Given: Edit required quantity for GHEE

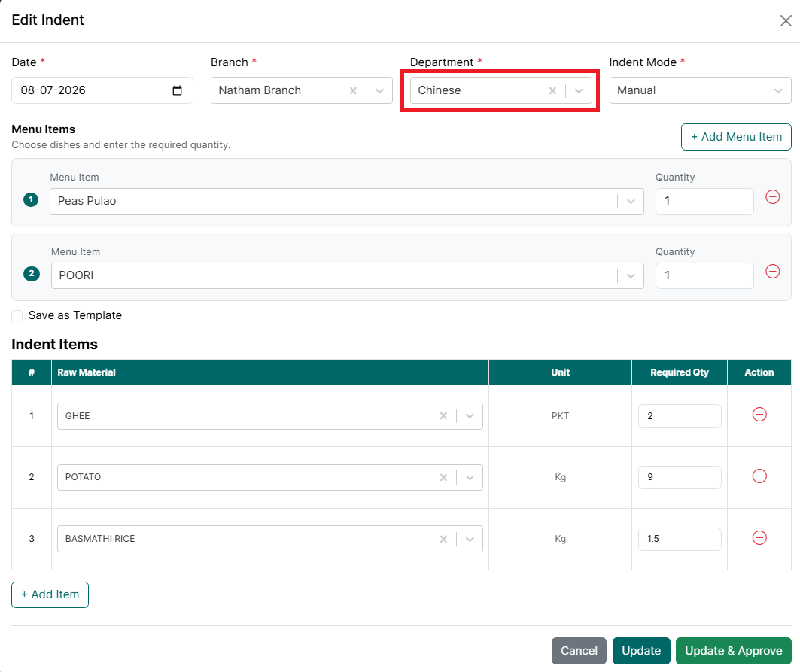Looking at the screenshot, I should tap(680, 416).
